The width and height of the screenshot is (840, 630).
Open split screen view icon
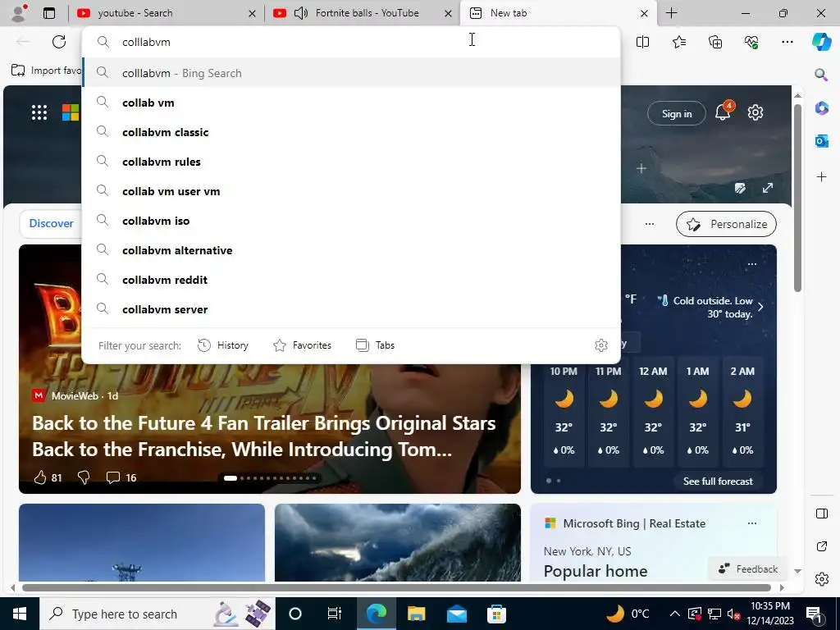(x=642, y=42)
